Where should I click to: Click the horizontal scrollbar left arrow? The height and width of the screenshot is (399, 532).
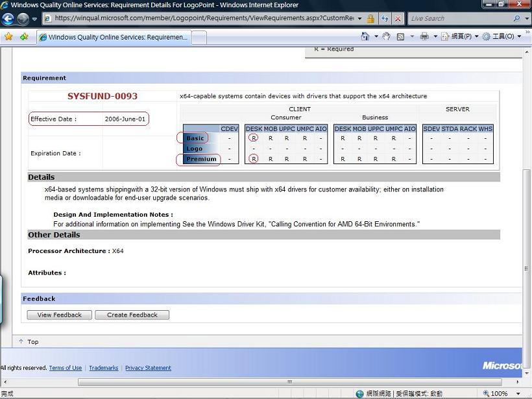5,382
